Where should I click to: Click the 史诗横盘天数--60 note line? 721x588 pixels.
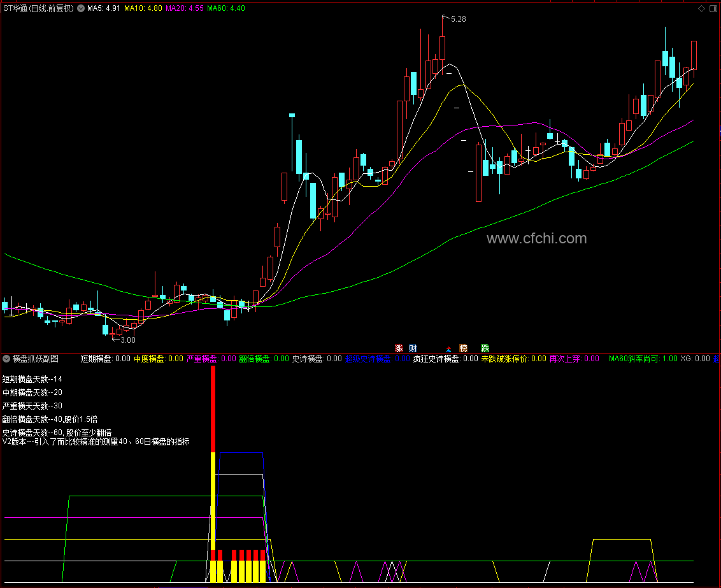click(x=57, y=433)
